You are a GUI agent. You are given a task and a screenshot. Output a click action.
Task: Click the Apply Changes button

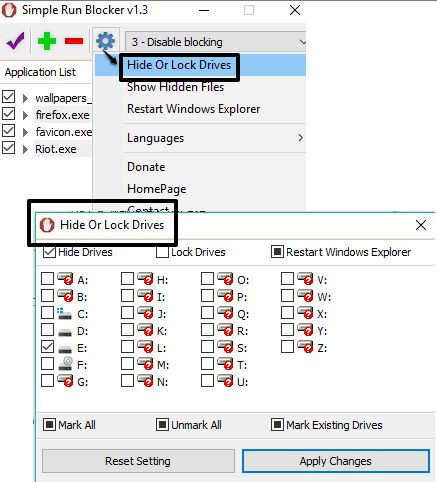pyautogui.click(x=336, y=461)
